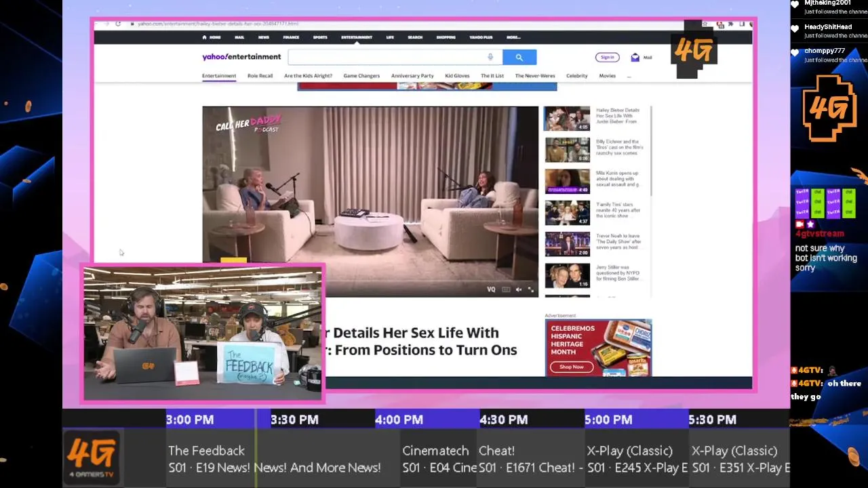Click the yahoo/entertainment logo

pyautogui.click(x=241, y=57)
